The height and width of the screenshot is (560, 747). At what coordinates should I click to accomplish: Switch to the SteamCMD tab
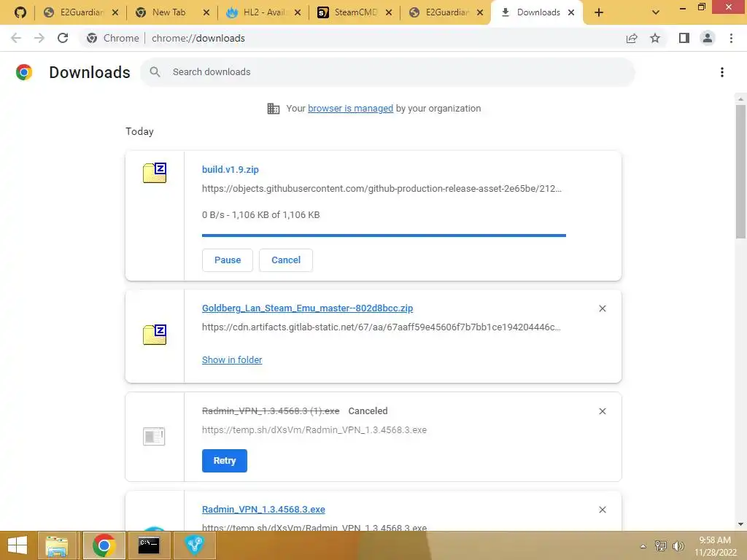(x=355, y=12)
